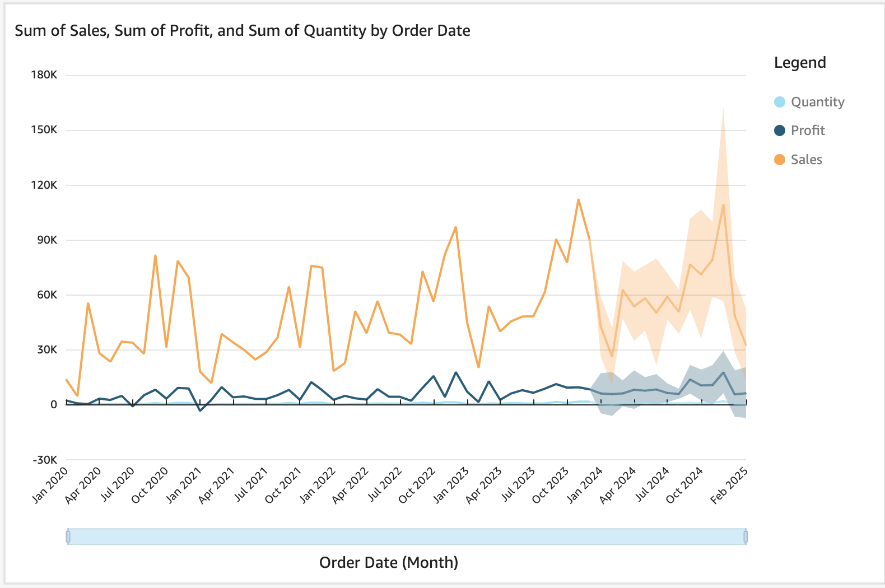Click the Sales legend color dot

point(779,160)
